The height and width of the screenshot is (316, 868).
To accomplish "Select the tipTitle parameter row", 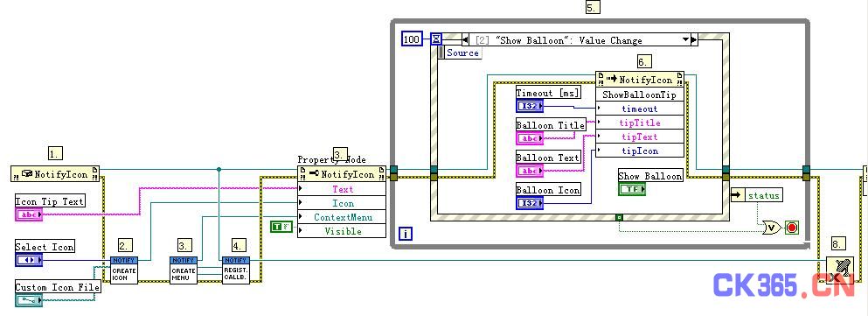I will pyautogui.click(x=639, y=123).
